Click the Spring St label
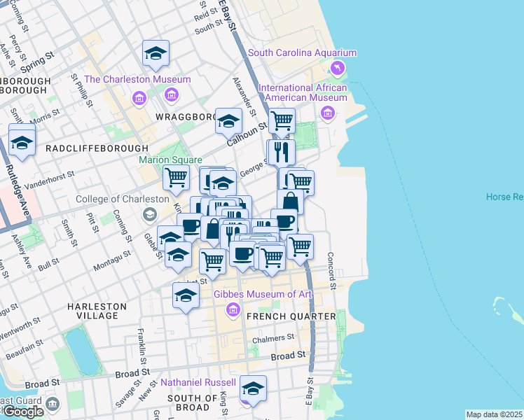Viewport: 524px width, 420px height. 37,62
